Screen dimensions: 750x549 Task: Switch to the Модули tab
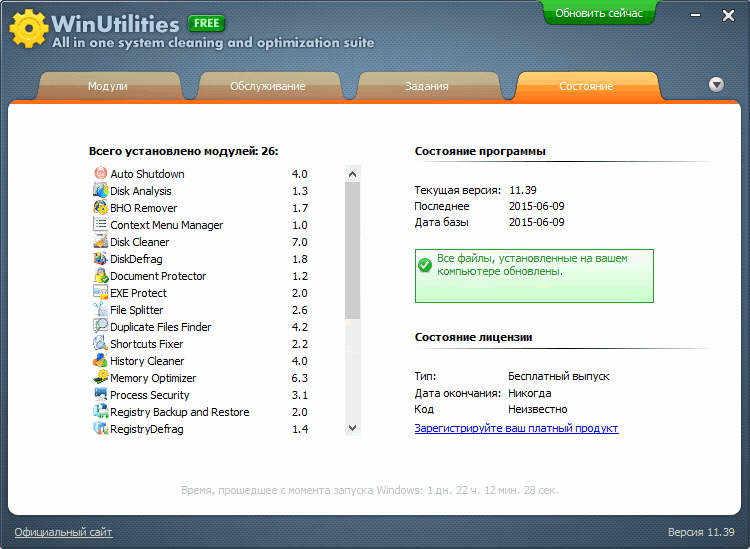pos(108,86)
